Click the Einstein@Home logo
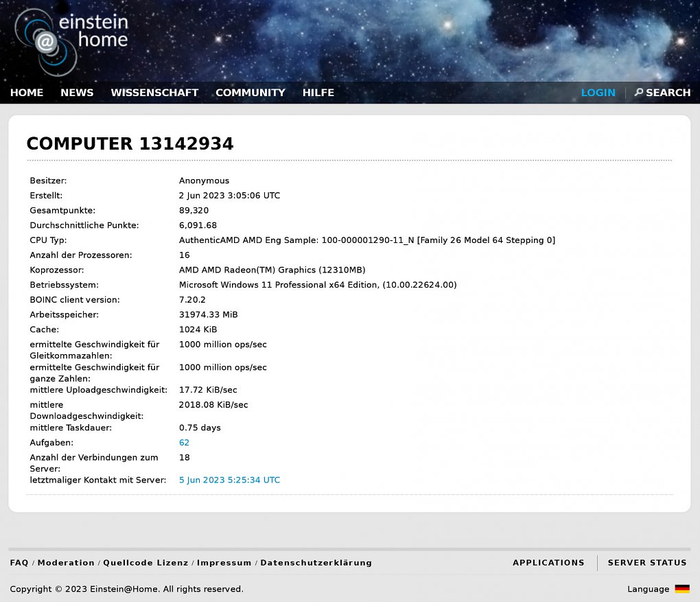Image resolution: width=700 pixels, height=602 pixels. point(71,42)
